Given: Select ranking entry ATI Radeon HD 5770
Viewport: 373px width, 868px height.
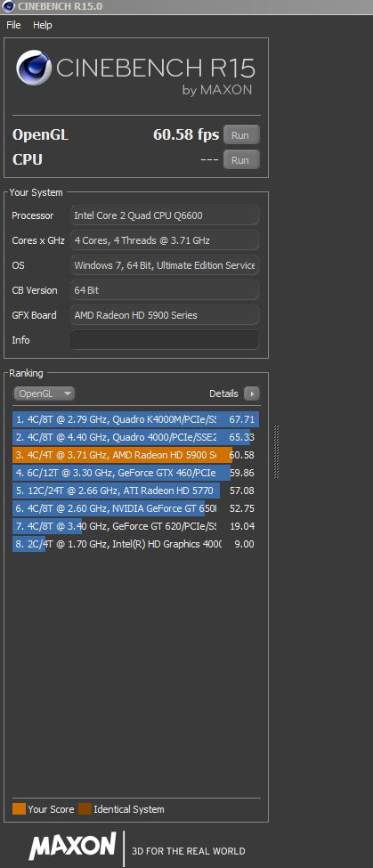Looking at the screenshot, I should coord(135,491).
